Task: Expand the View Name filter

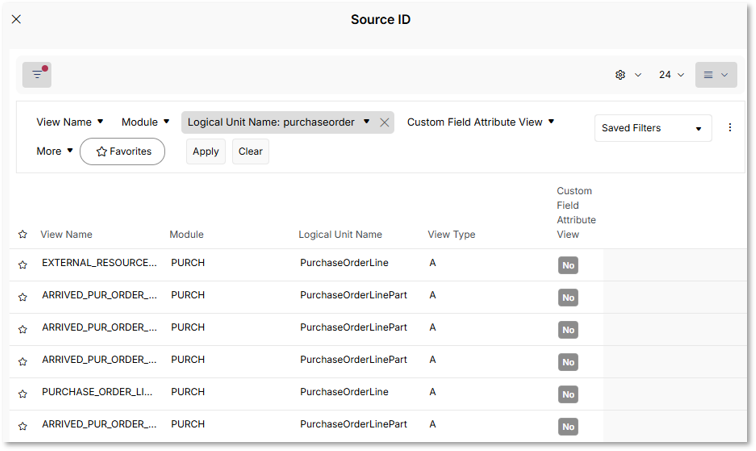Action: (x=70, y=122)
